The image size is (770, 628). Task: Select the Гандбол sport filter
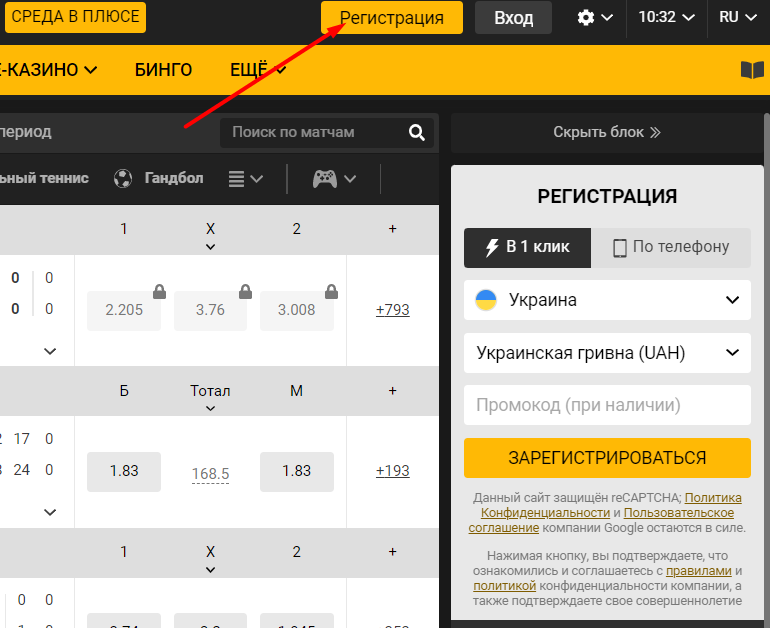click(x=174, y=178)
